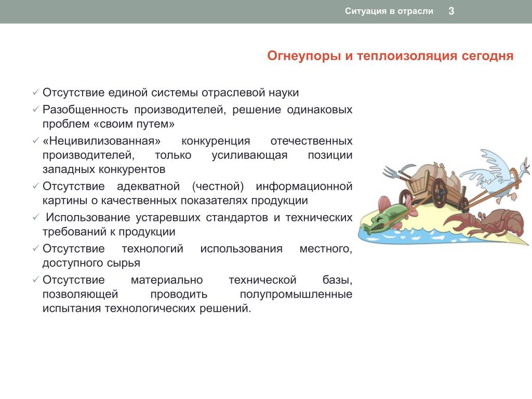
Task: Click the checkmark before 'Отсутствие технологий'
Action: [x=36, y=248]
